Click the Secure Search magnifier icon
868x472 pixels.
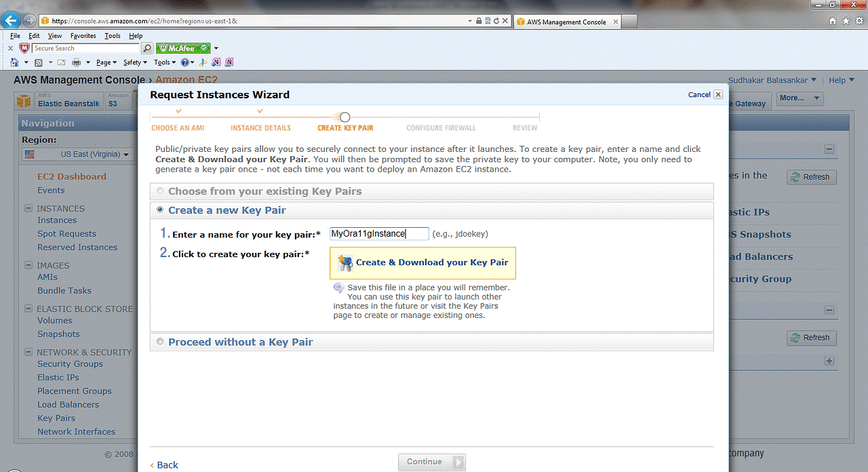point(147,48)
